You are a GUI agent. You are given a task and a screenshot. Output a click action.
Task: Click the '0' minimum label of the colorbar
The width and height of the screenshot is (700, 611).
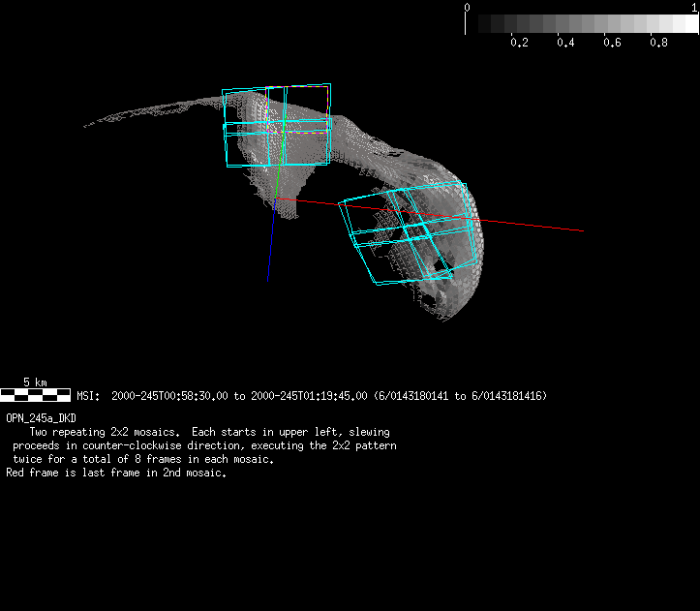pyautogui.click(x=468, y=7)
